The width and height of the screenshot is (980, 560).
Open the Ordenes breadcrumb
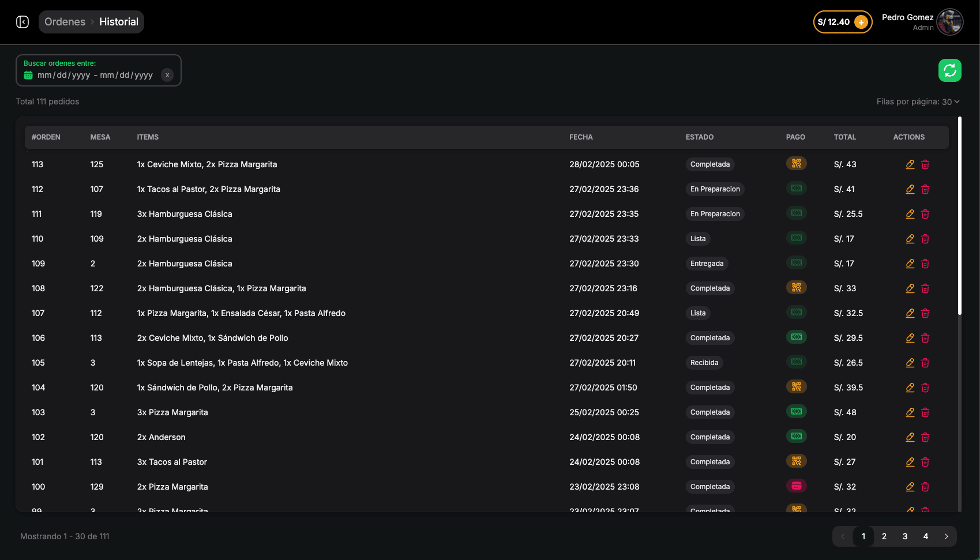pos(65,22)
